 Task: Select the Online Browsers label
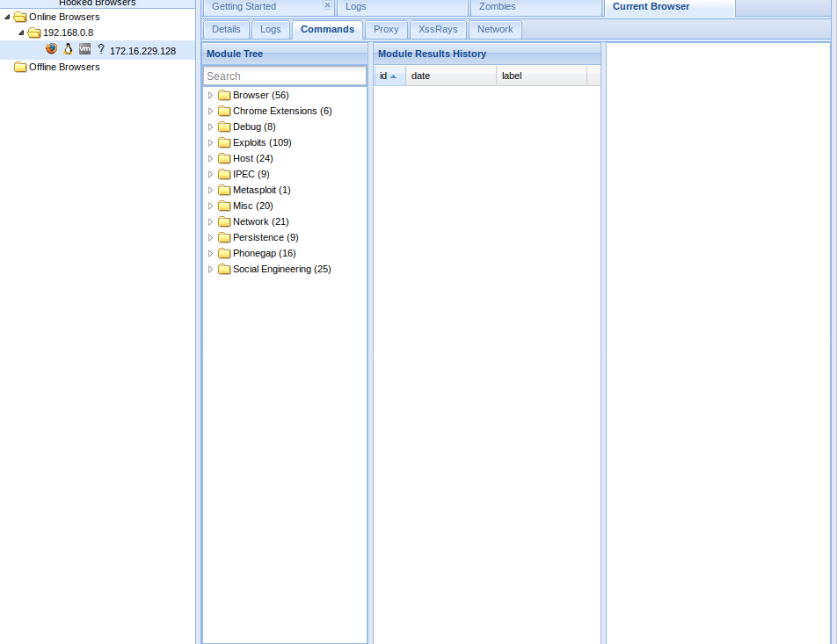[64, 17]
